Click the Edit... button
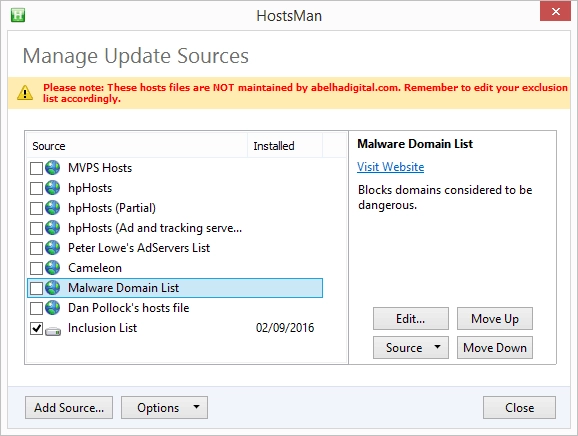Viewport: 578px width, 436px height. [x=411, y=318]
